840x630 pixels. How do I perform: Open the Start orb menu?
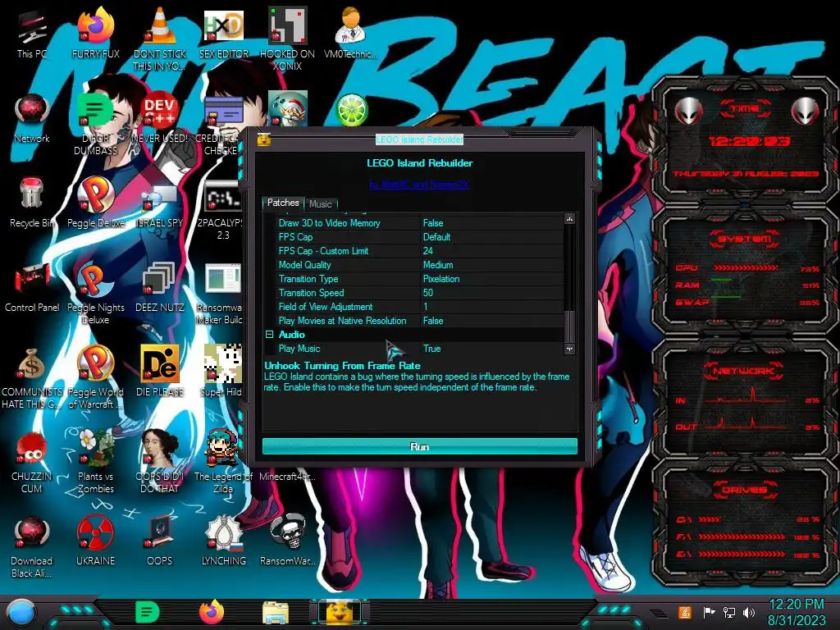pyautogui.click(x=21, y=613)
